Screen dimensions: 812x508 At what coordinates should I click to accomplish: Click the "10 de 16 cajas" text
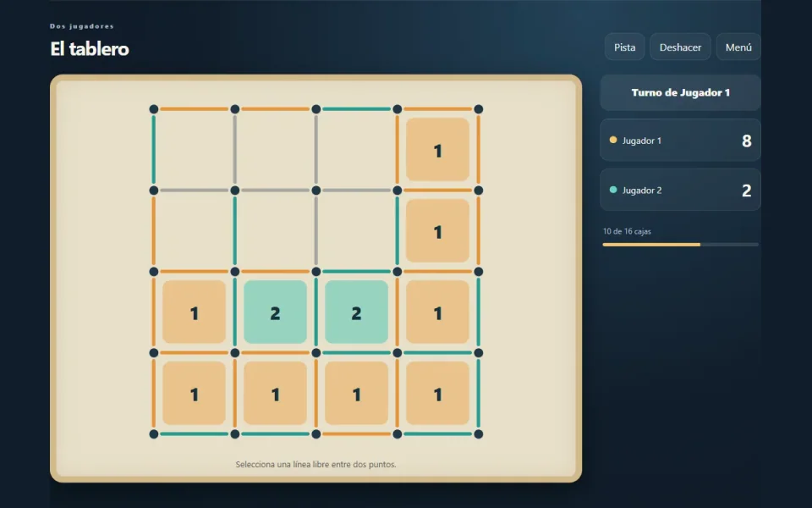pos(627,231)
